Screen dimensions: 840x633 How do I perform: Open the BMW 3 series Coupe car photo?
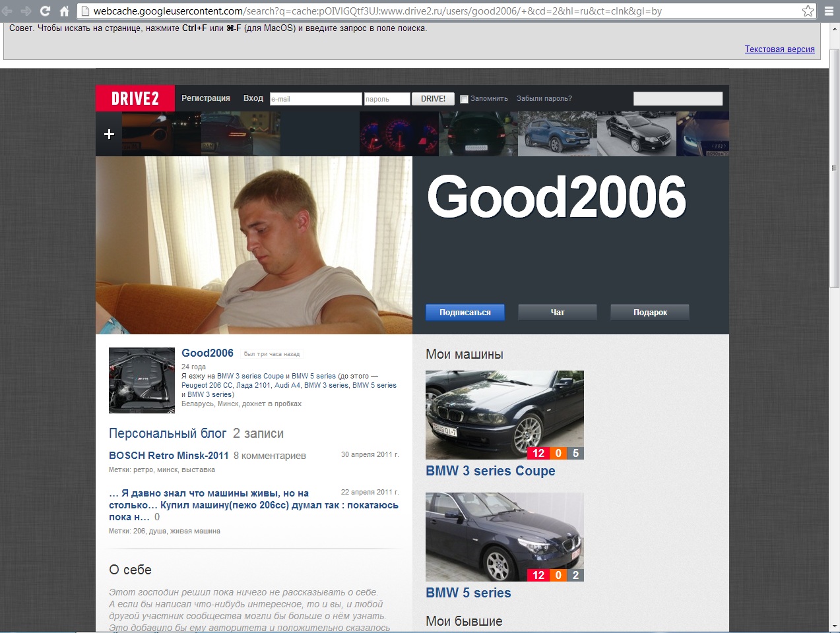[505, 415]
